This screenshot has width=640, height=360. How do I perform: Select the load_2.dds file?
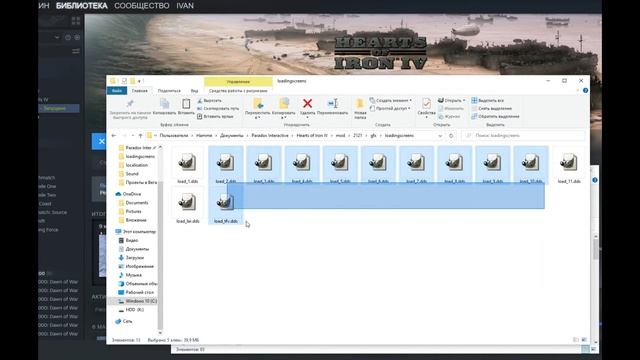(x=226, y=165)
